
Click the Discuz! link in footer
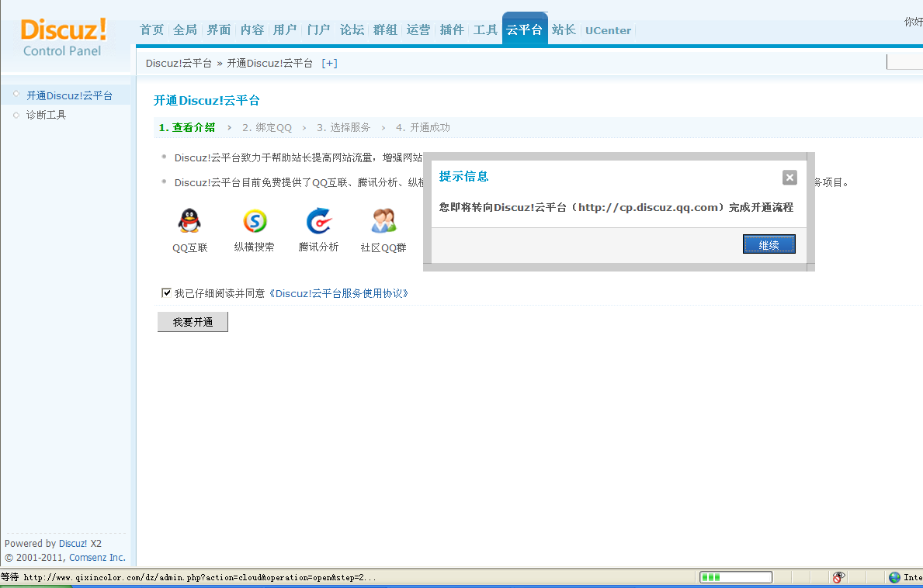[73, 543]
